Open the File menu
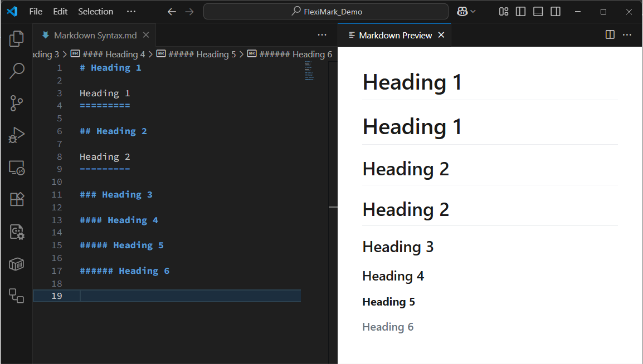 [36, 12]
